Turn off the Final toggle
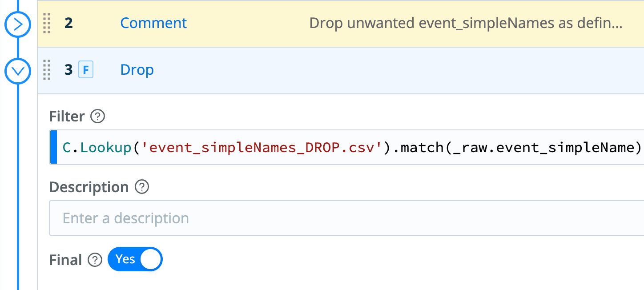644x290 pixels. click(x=135, y=259)
